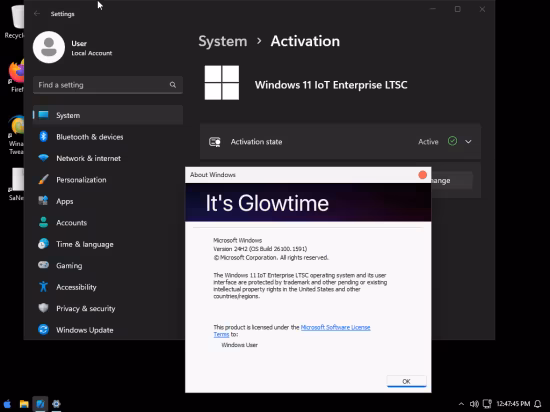Select the Firefox desktop icon
The width and height of the screenshot is (550, 412).
(x=16, y=76)
